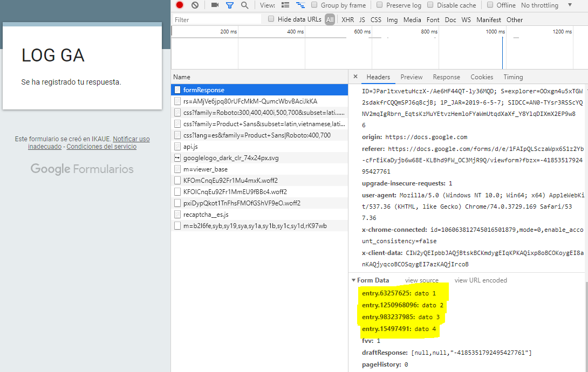Collapse the Form Data section
The image size is (588, 372).
353,280
